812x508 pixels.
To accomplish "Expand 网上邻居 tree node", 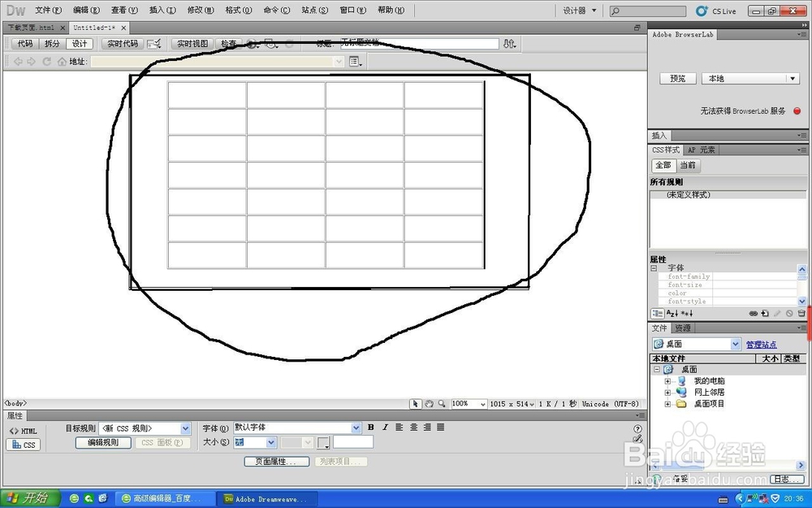I will point(667,393).
